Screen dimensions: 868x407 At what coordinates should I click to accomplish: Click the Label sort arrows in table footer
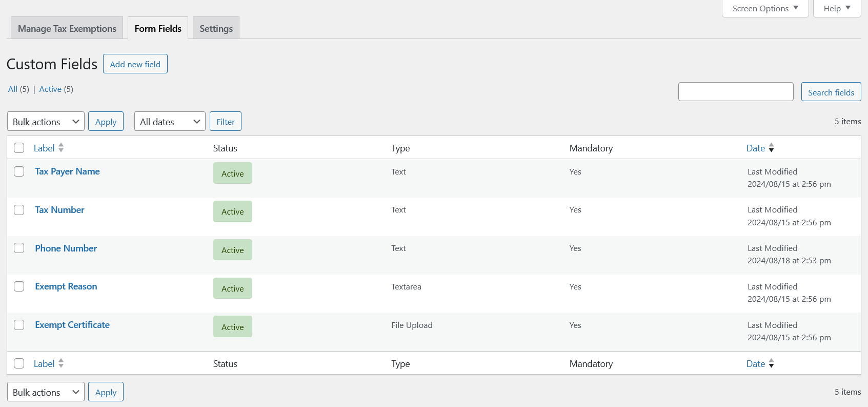[x=61, y=363]
